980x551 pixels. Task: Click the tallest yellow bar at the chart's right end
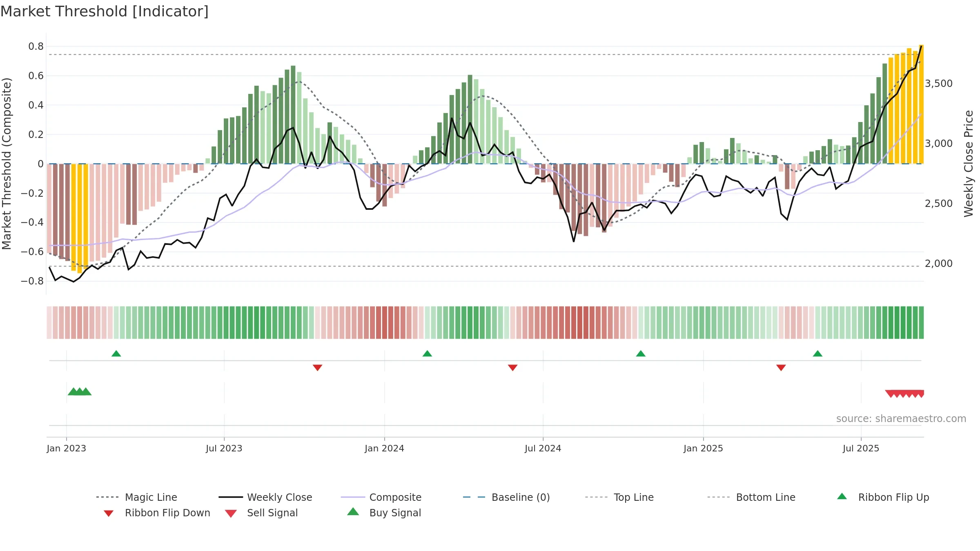(921, 104)
